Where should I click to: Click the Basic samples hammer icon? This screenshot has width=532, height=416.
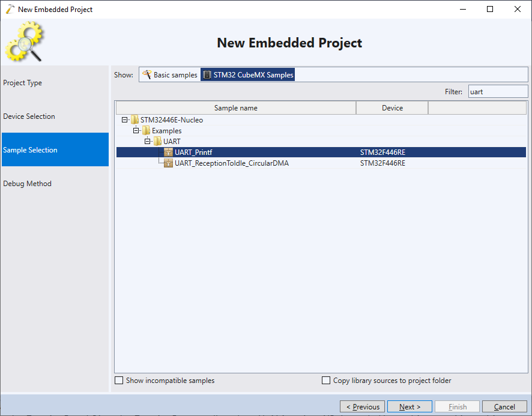[147, 74]
